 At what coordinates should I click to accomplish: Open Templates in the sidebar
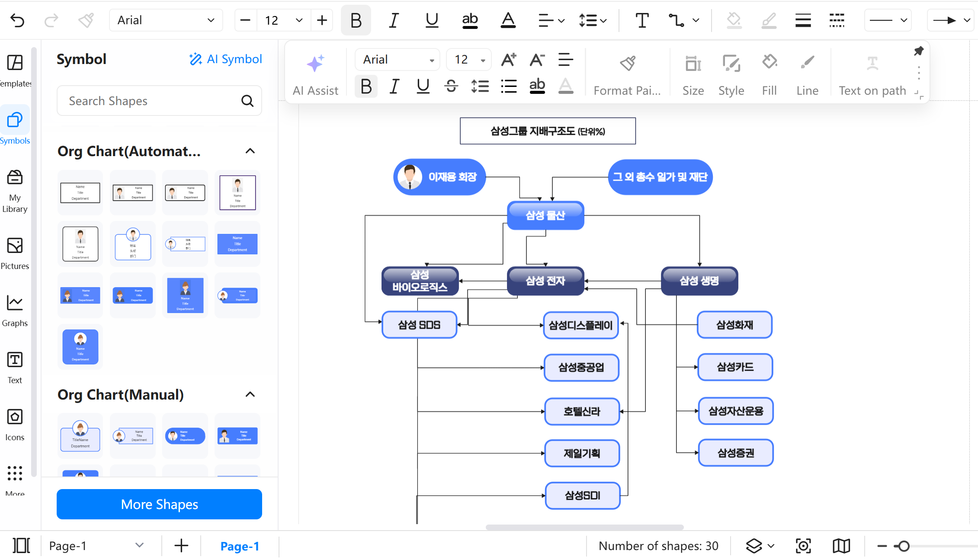15,71
